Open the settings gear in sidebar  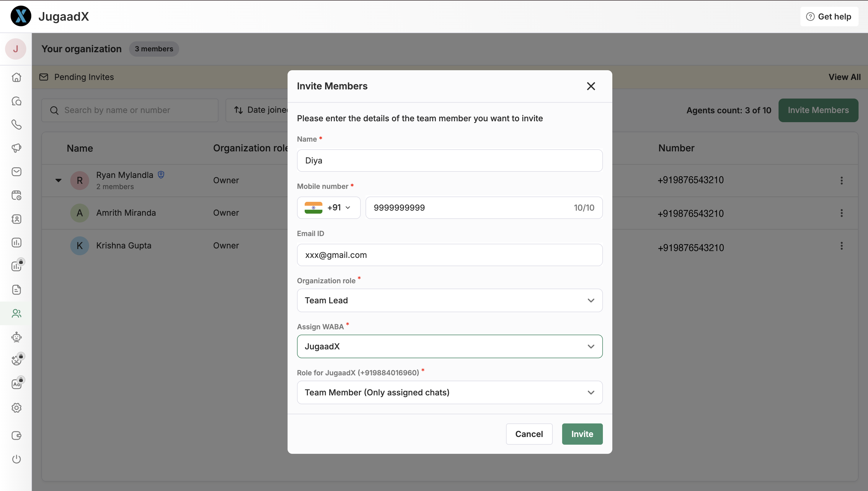coord(16,408)
